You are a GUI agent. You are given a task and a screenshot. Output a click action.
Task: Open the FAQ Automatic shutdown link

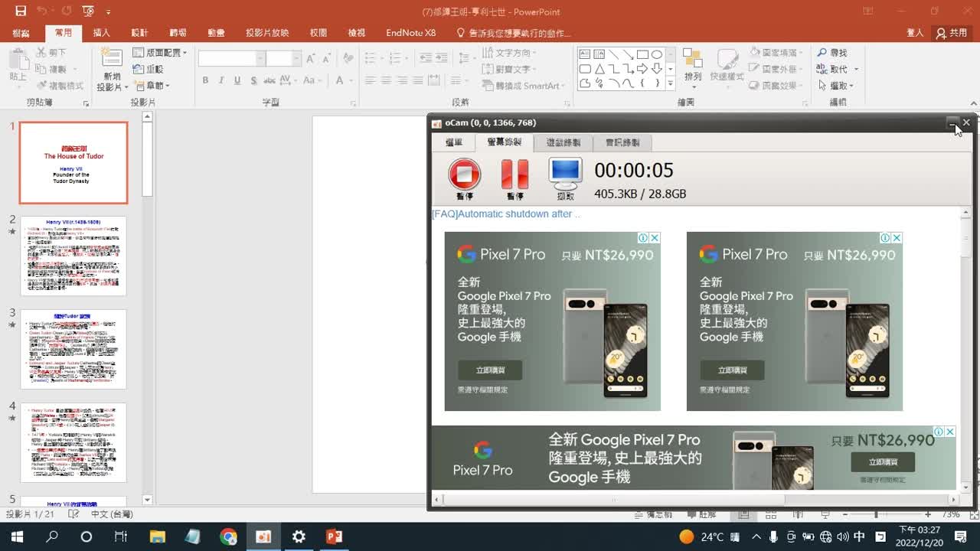[506, 214]
